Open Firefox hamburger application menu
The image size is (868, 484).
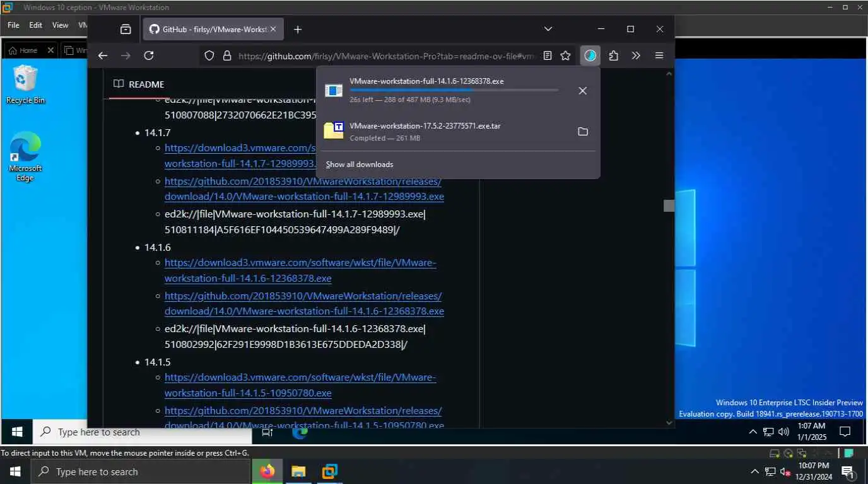(x=659, y=55)
